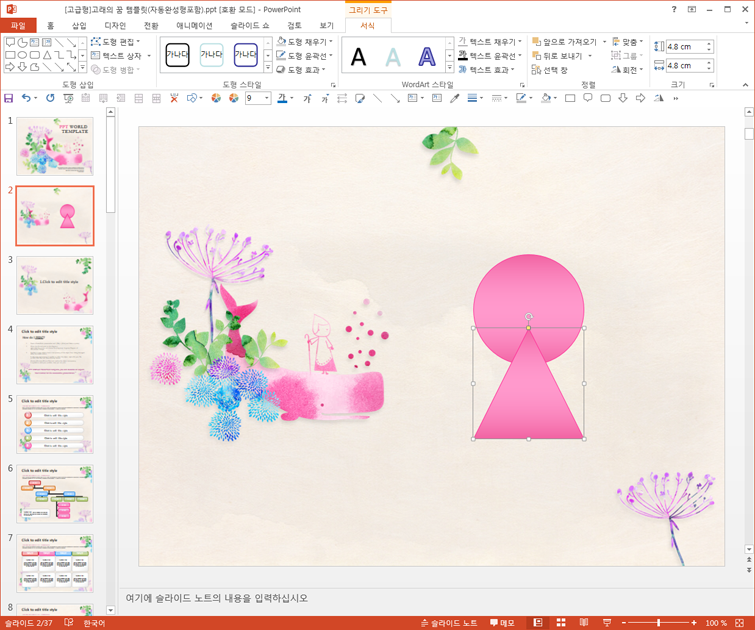Start slideshow from the quick access icon
The width and height of the screenshot is (755, 630).
(68, 98)
